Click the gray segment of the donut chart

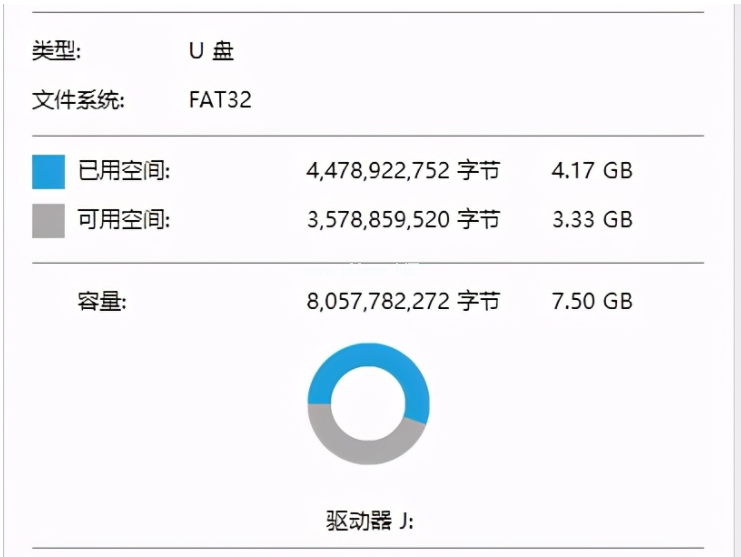(x=368, y=451)
